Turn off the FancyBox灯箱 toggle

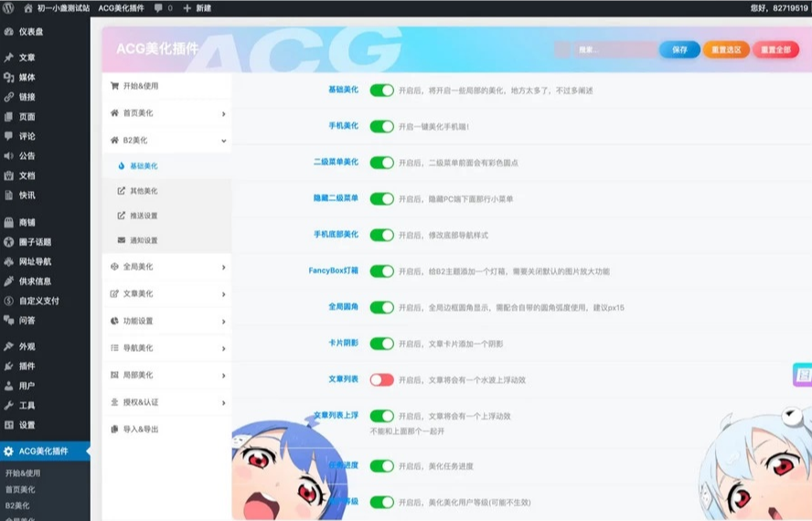pos(381,271)
